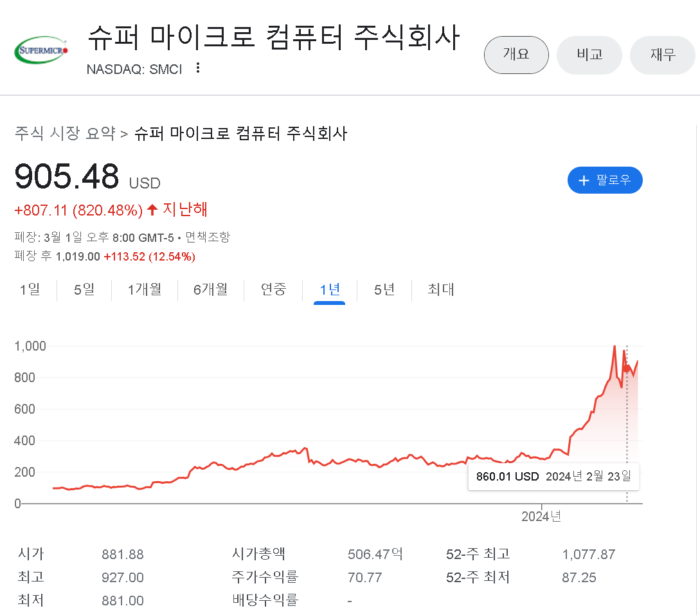
Task: Click the 52-주 최저 value 87.25
Action: (579, 578)
